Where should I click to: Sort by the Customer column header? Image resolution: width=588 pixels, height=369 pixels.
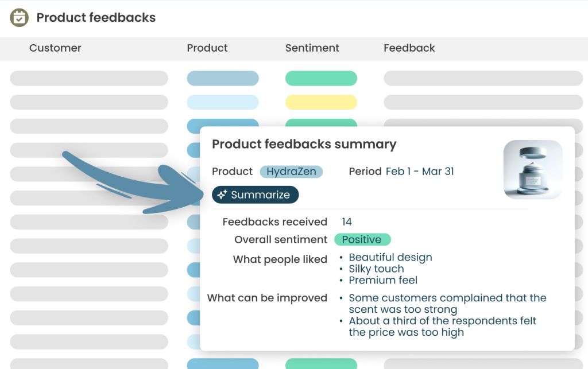pyautogui.click(x=55, y=48)
